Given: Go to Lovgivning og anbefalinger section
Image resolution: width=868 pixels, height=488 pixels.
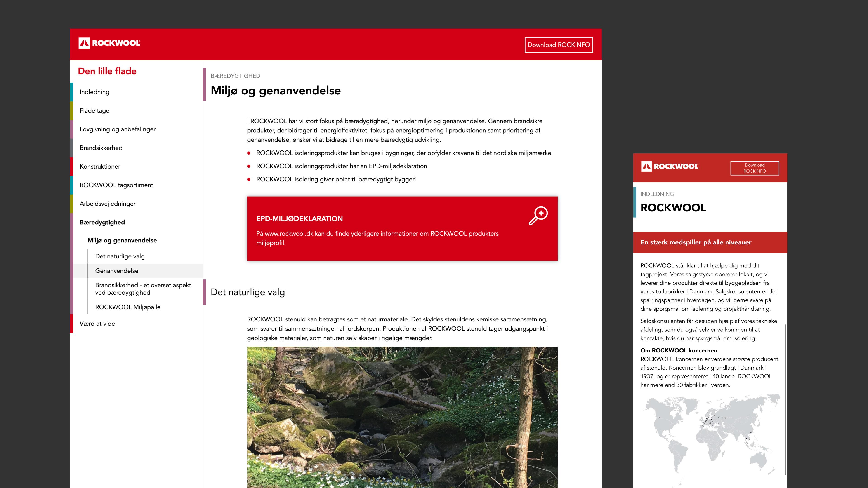Looking at the screenshot, I should pos(118,129).
